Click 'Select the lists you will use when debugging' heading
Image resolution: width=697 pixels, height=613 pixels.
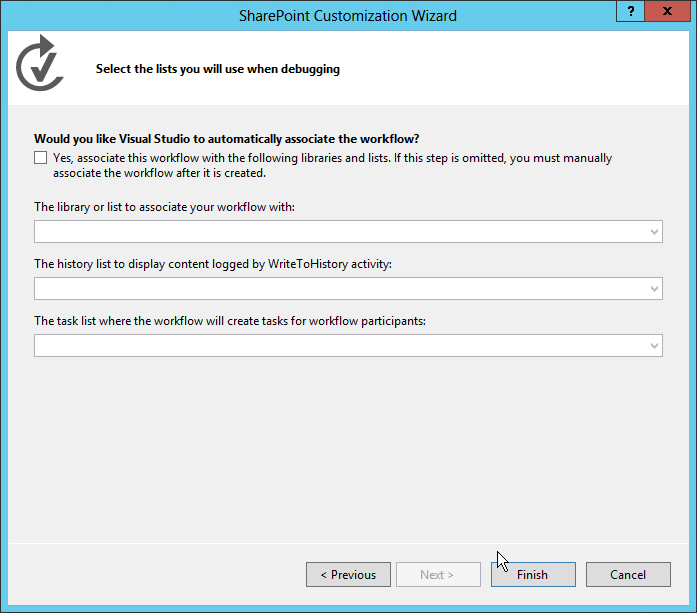click(x=218, y=69)
